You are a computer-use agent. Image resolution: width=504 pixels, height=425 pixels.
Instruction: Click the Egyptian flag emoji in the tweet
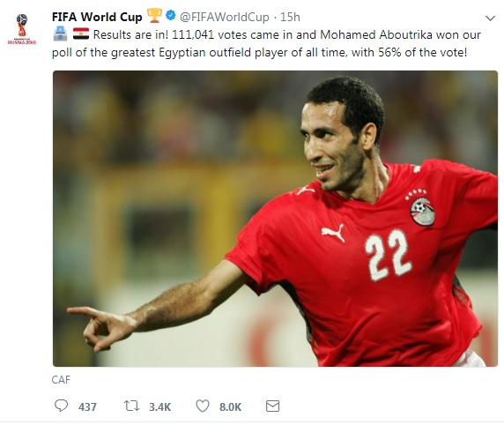click(81, 34)
